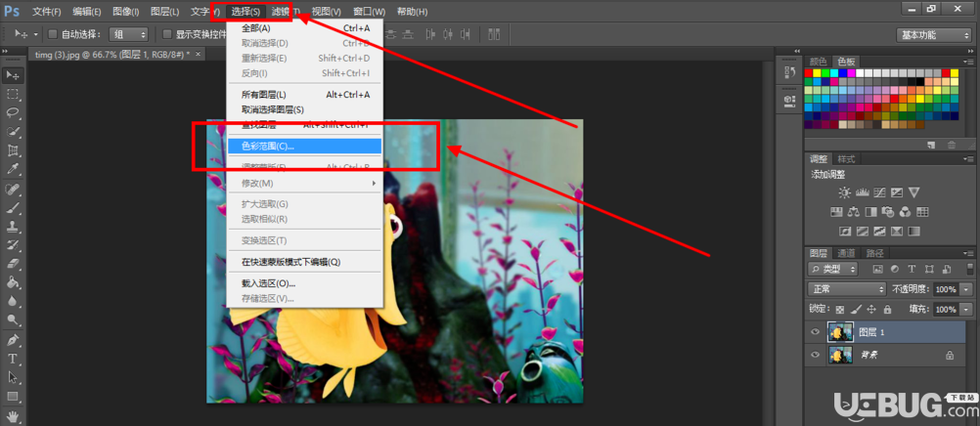980x426 pixels.
Task: Open the 基本功能 workspace dropdown
Action: coord(933,35)
